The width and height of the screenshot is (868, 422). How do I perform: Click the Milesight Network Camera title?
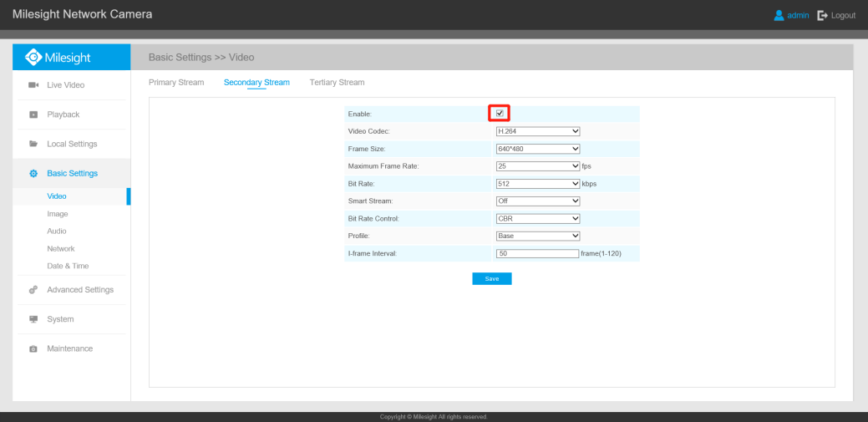click(x=82, y=14)
